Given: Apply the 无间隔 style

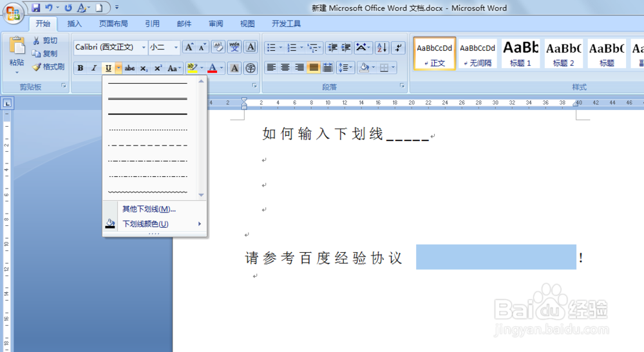Looking at the screenshot, I should 477,54.
